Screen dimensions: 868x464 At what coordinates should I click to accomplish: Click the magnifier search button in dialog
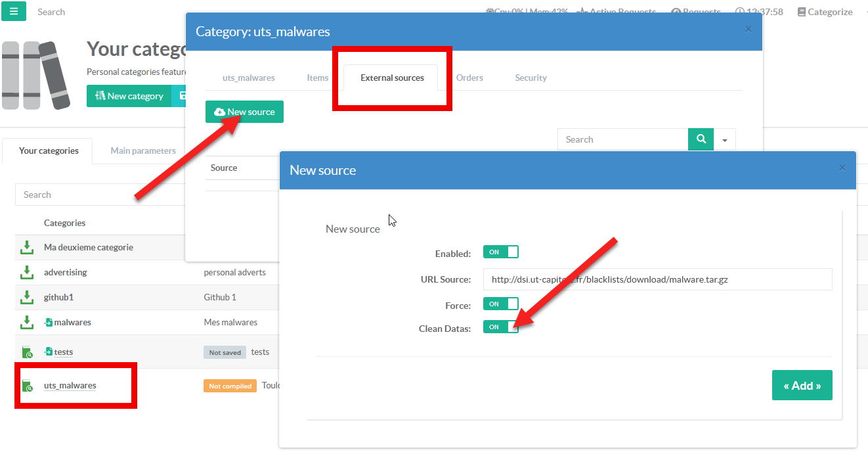point(701,139)
